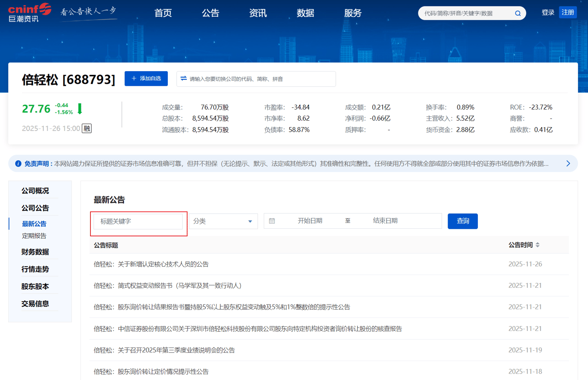Select 行情走势 in the sidebar
This screenshot has width=588, height=380.
coord(35,269)
